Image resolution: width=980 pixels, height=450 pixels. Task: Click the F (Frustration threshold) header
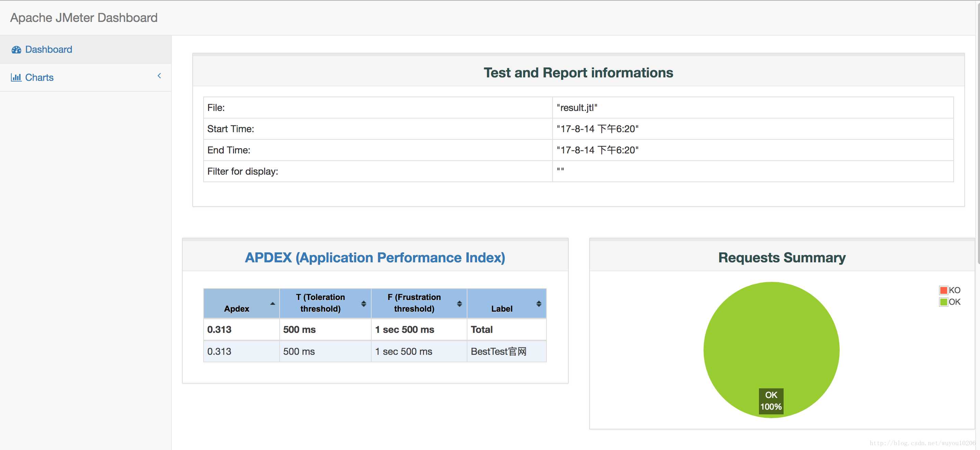[419, 303]
